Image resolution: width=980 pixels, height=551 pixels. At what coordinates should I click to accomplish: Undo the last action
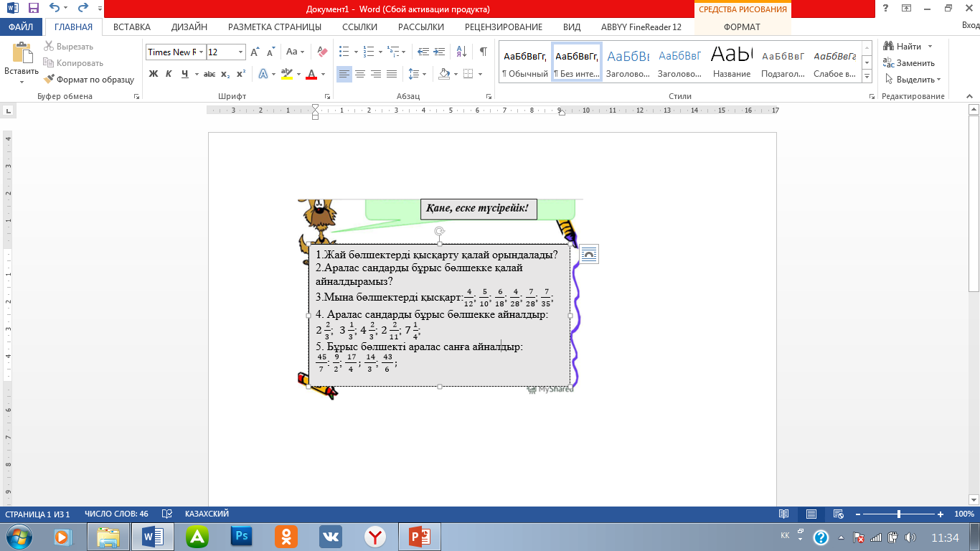point(55,9)
